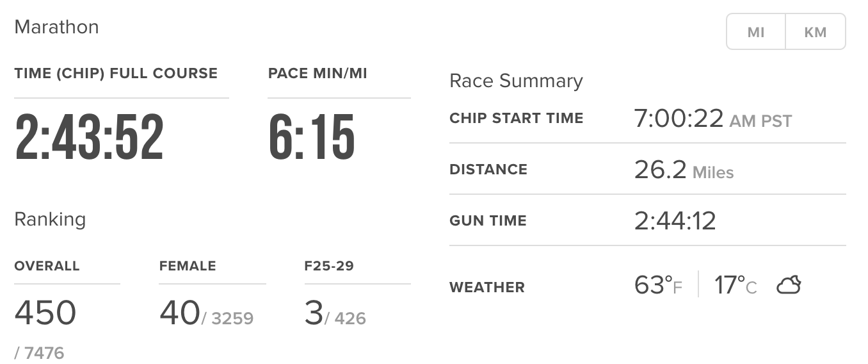Click the pace value 6:15

coord(312,137)
